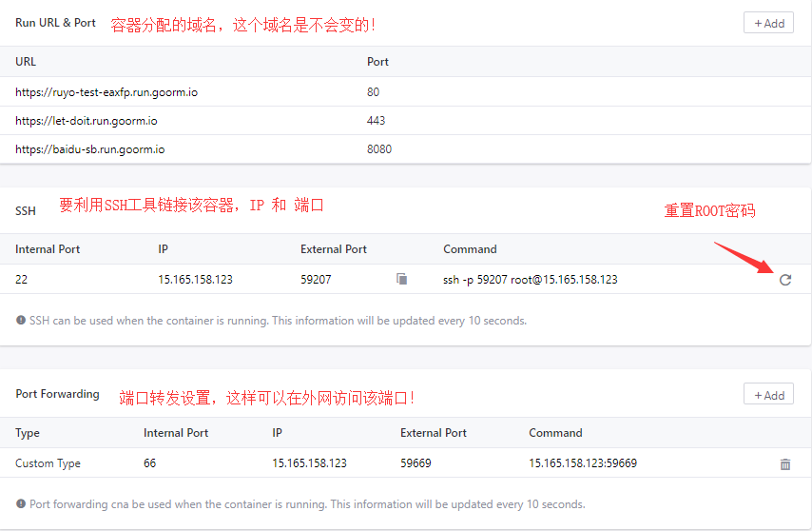The width and height of the screenshot is (812, 531).
Task: Click the URL column header
Action: 26,62
